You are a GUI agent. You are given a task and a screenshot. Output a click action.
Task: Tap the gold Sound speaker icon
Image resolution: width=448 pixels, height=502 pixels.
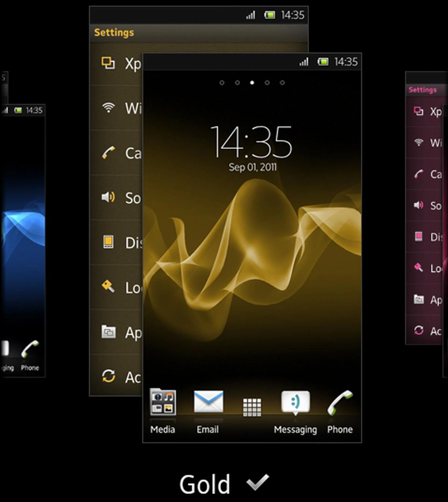(x=108, y=197)
